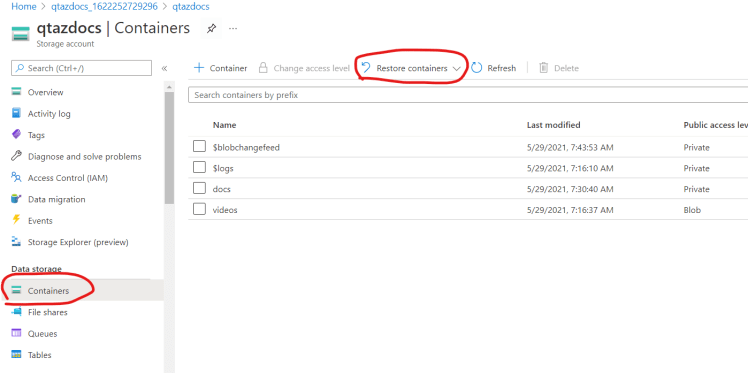Open Tags text in the sidebar

coord(36,135)
